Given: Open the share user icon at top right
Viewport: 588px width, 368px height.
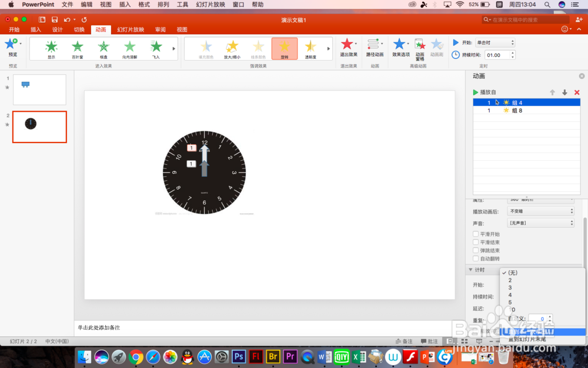Looking at the screenshot, I should [x=579, y=19].
